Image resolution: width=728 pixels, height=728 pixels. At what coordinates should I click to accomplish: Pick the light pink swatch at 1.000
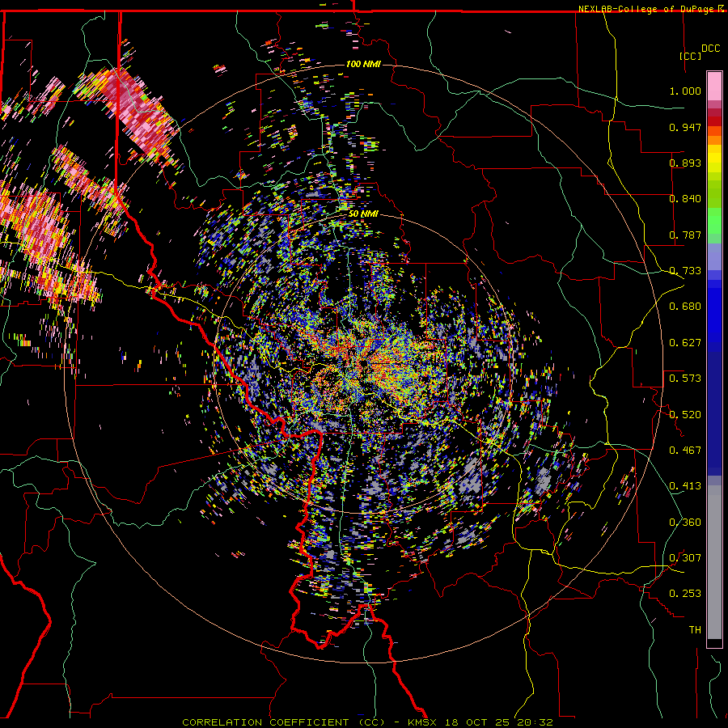(714, 87)
